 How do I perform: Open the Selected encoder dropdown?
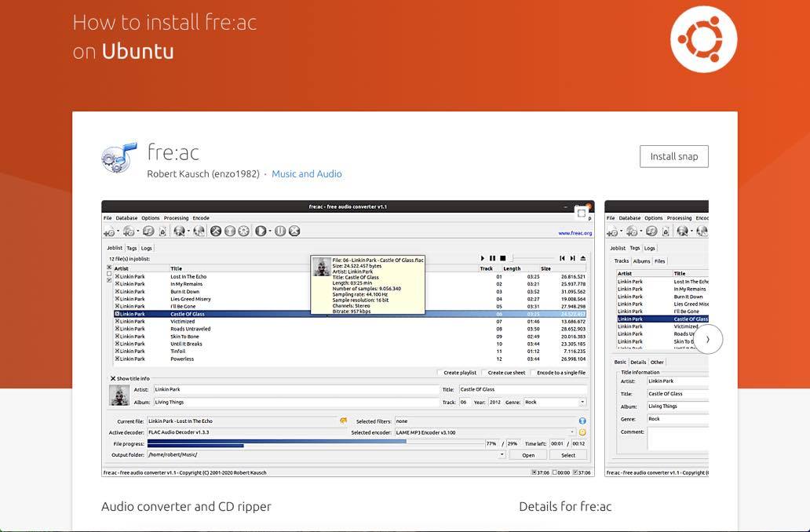(572, 432)
